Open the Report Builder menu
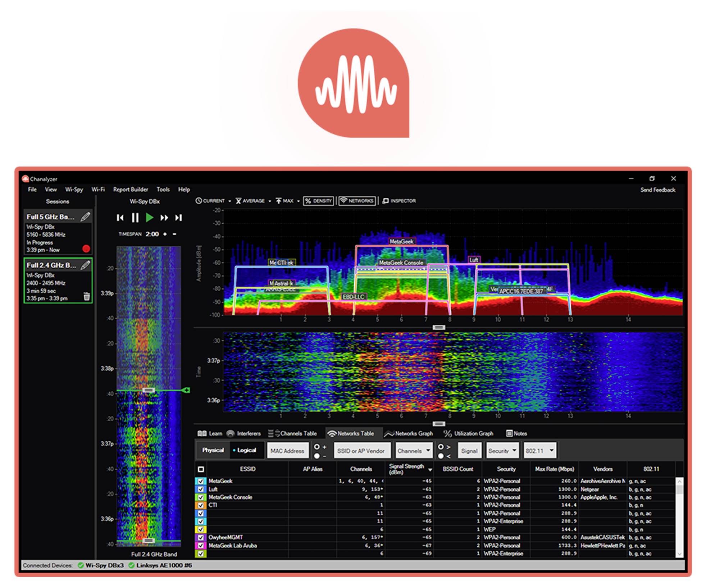The height and width of the screenshot is (588, 706). point(131,190)
